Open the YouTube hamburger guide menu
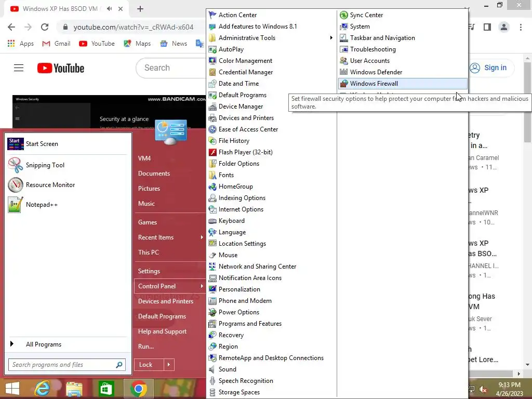 point(19,68)
